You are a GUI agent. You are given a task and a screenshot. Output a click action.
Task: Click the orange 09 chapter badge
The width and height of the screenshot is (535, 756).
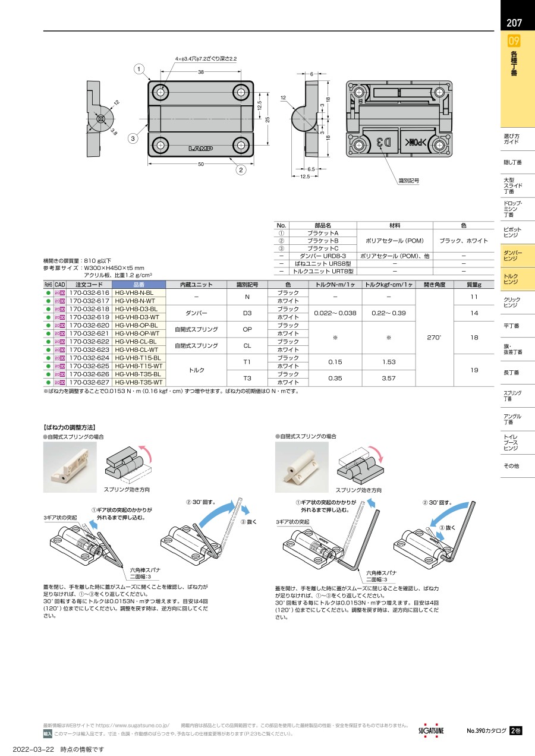[514, 41]
